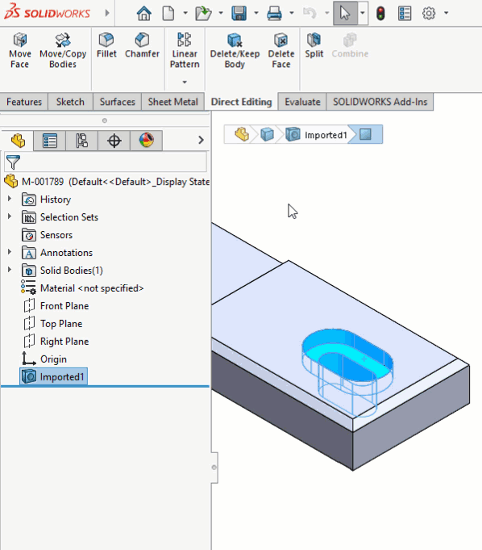Viewport: 482px width, 550px height.
Task: Expand the Linear Pattern dropdown arrow
Action: [185, 82]
